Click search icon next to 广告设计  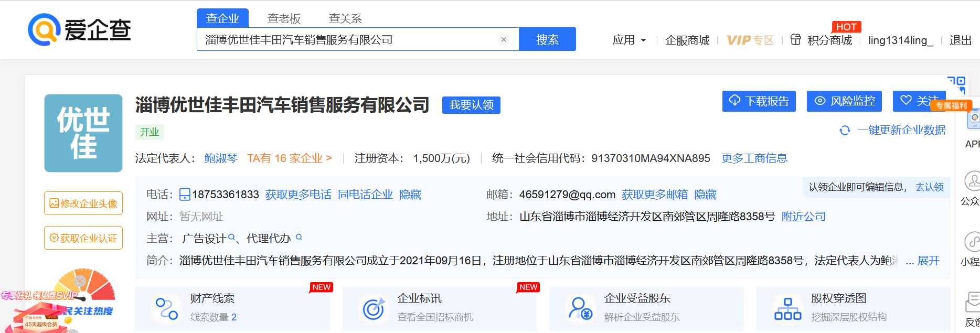tap(231, 238)
